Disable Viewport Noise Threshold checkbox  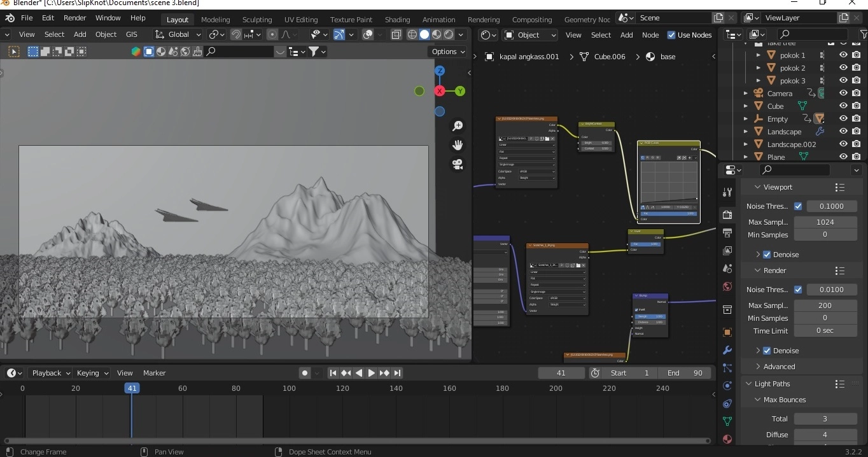798,206
